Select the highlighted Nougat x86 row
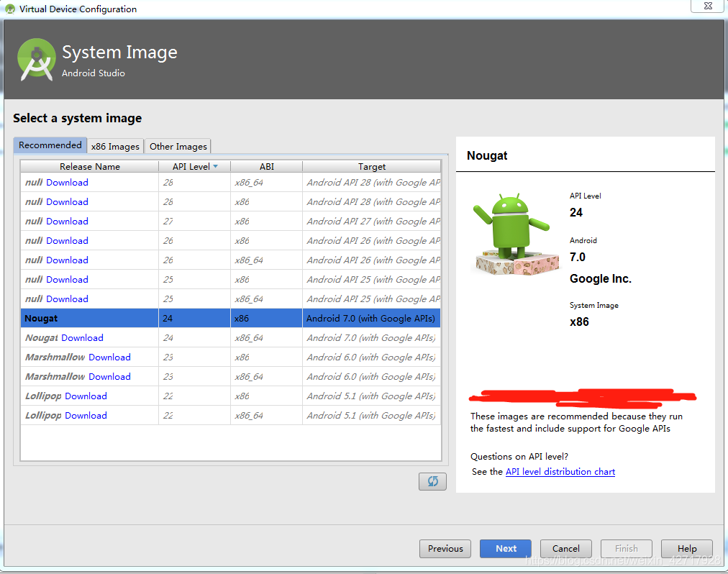 pyautogui.click(x=230, y=319)
